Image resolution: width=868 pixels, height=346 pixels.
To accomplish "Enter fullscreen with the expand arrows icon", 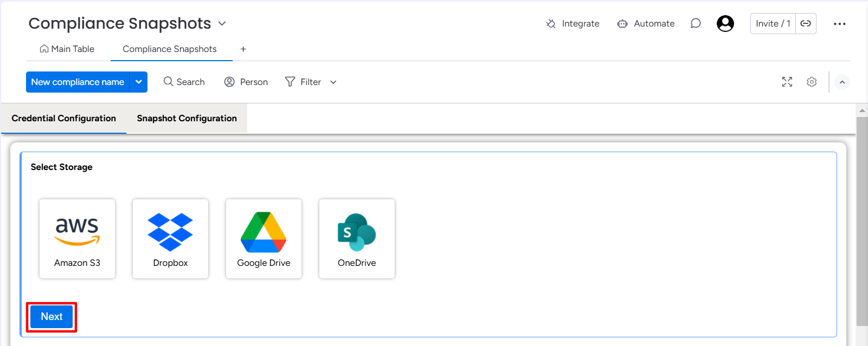I will pos(787,82).
